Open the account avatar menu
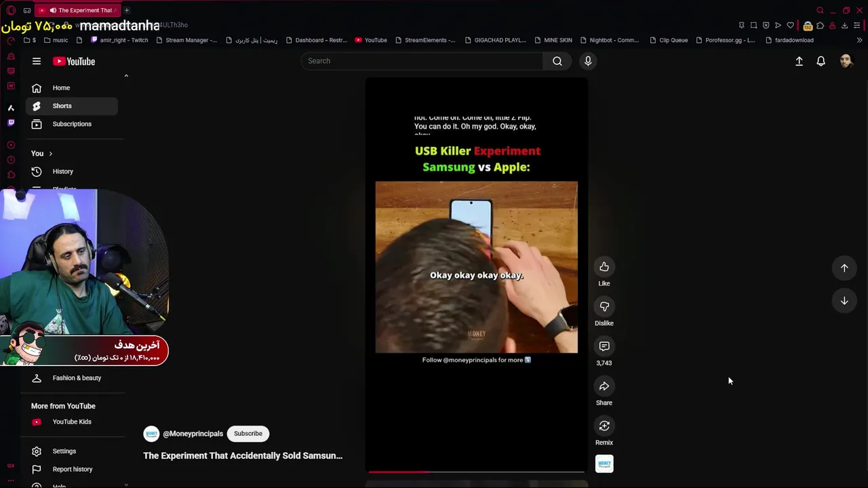868x488 pixels. [x=846, y=61]
